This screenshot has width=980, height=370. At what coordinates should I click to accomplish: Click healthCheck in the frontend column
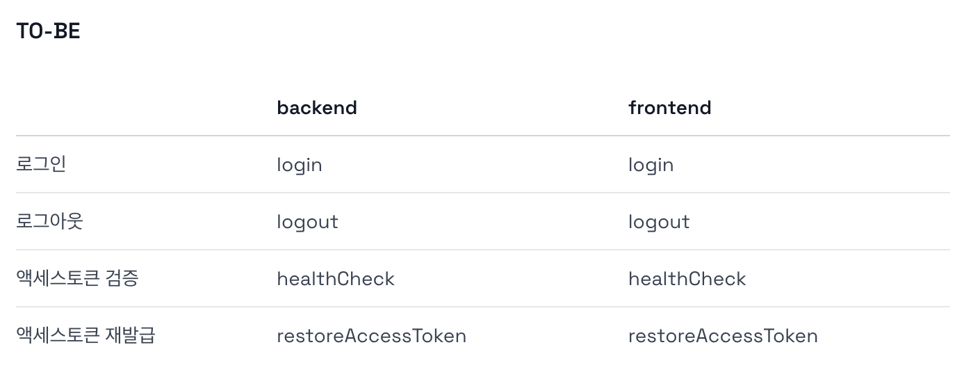(x=687, y=279)
